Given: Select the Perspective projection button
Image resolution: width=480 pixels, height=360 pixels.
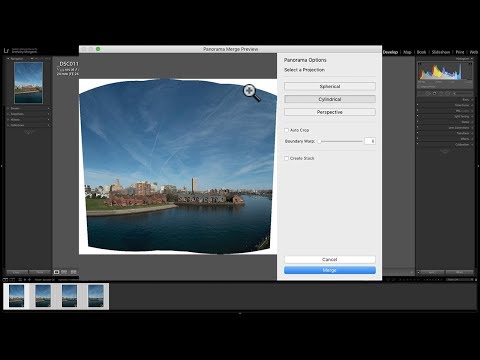Looking at the screenshot, I should pos(330,112).
